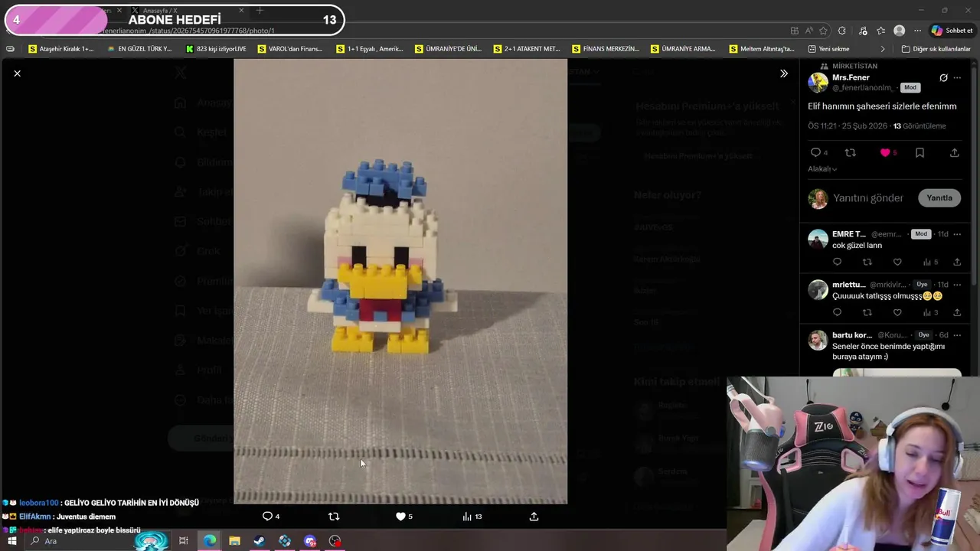This screenshot has height=551, width=980.
Task: Toggle the bookmark on Mrs.Fener's post
Action: click(920, 152)
